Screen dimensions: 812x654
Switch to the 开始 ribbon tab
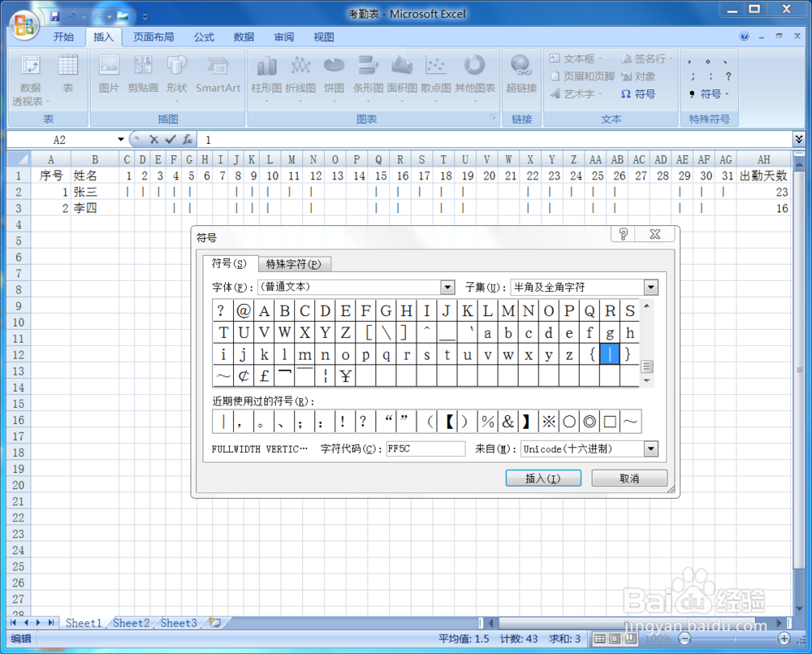(63, 37)
